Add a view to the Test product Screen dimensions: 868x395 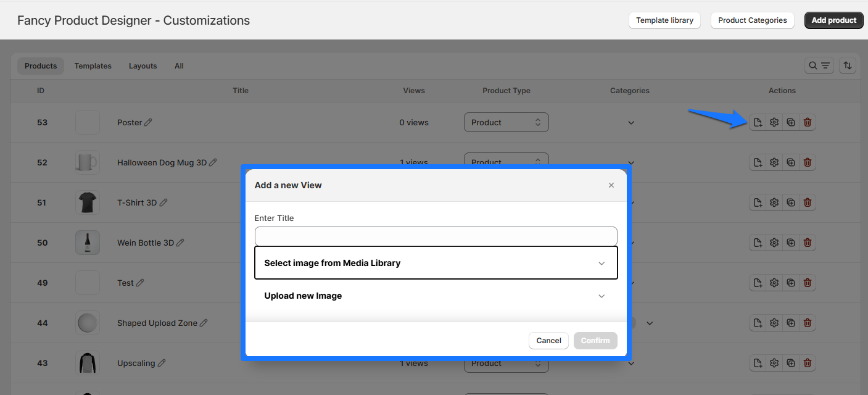coord(758,283)
